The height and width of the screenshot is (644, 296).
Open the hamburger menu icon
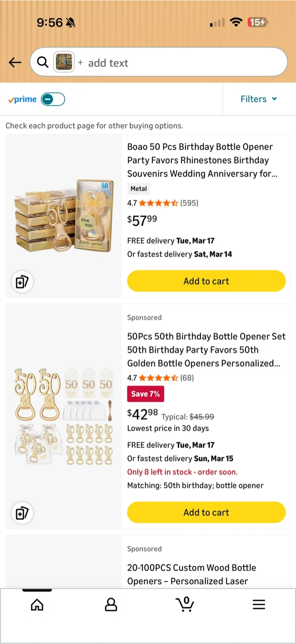click(x=259, y=605)
